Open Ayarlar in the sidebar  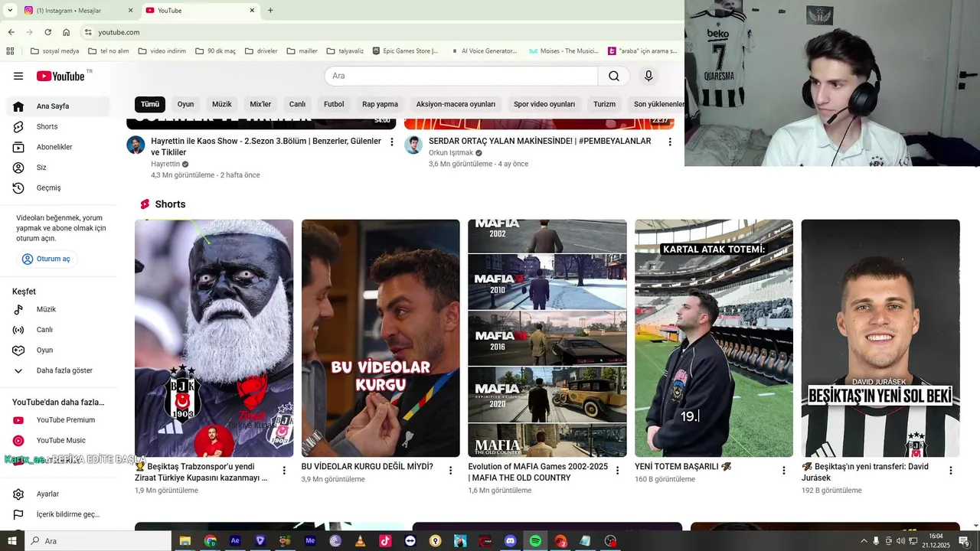(x=58, y=494)
